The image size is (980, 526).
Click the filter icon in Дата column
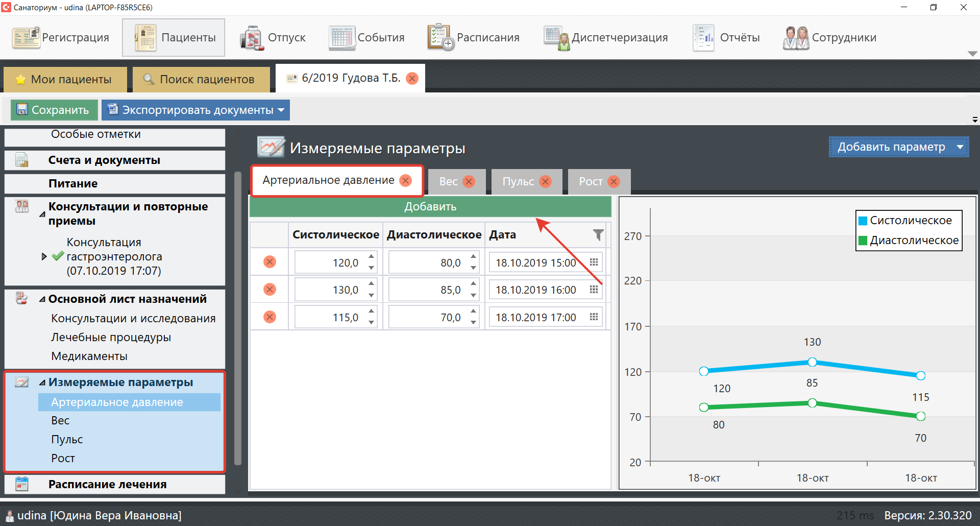tap(598, 235)
